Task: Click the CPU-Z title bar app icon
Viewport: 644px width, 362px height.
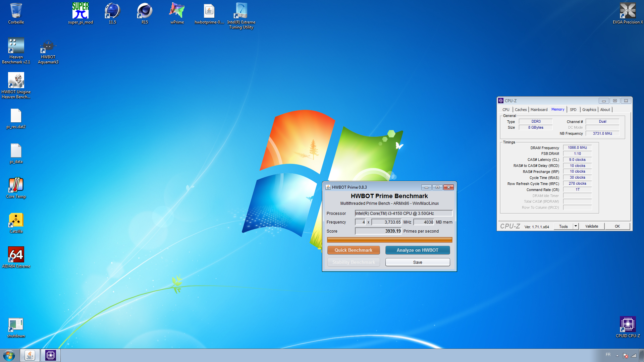Action: 501,101
